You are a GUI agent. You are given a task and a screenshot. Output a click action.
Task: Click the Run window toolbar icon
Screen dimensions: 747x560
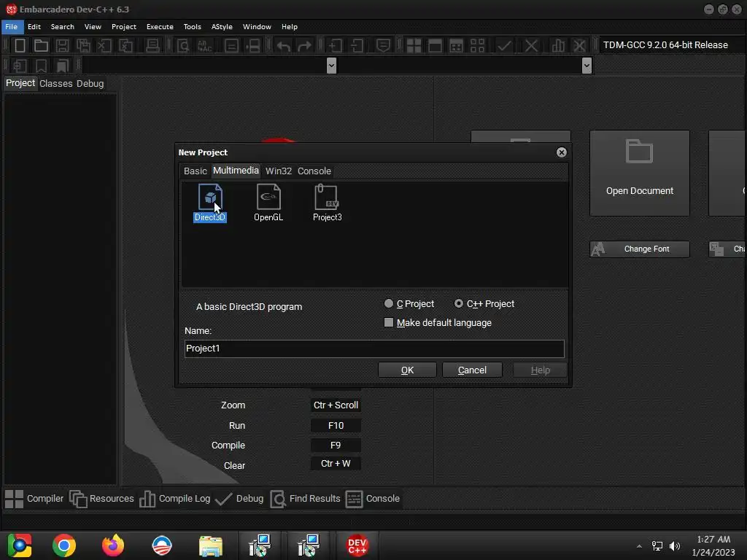tap(435, 46)
